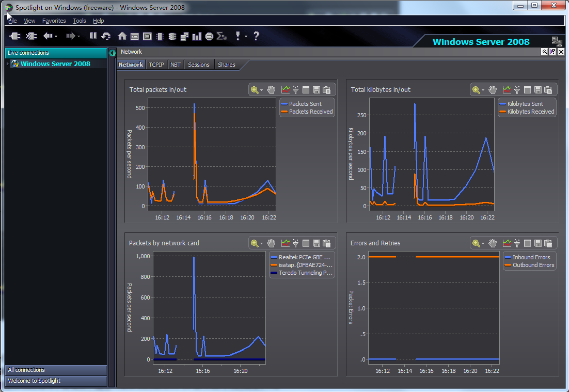This screenshot has height=392, width=569.
Task: Open zoom dropdown arrow in Total kilobytes chart
Action: [483, 90]
